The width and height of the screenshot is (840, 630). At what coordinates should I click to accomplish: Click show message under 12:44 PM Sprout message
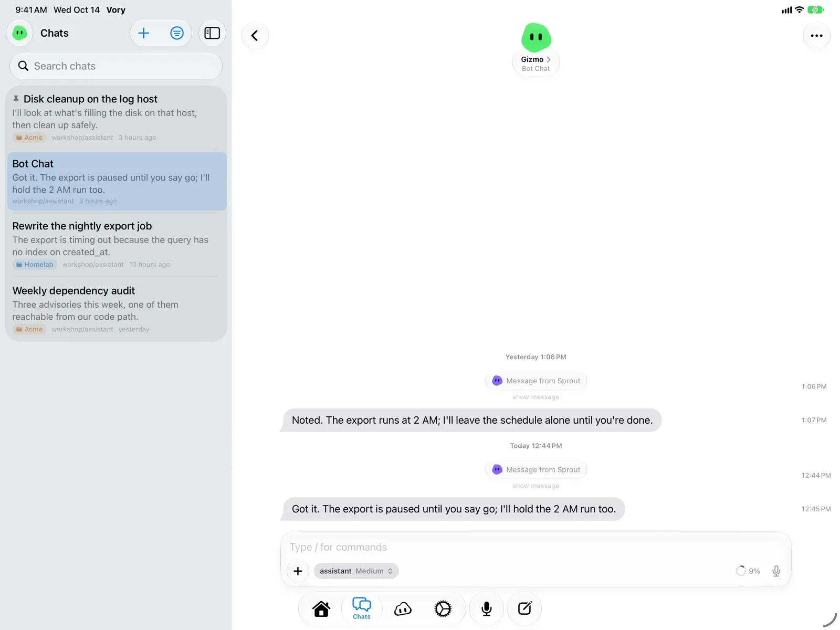pos(536,486)
